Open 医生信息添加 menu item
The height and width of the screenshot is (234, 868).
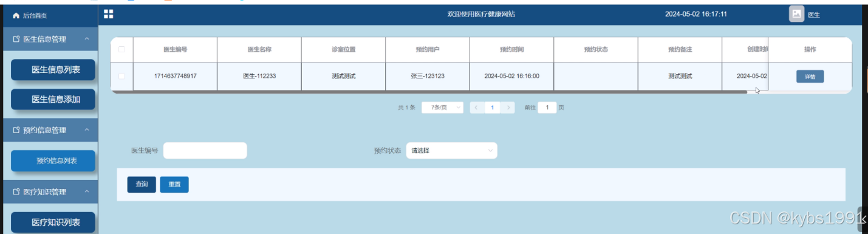point(53,99)
